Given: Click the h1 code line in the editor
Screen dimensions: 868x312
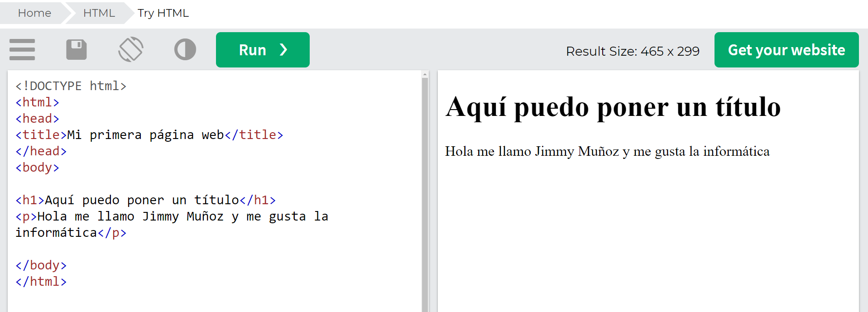Looking at the screenshot, I should [145, 200].
